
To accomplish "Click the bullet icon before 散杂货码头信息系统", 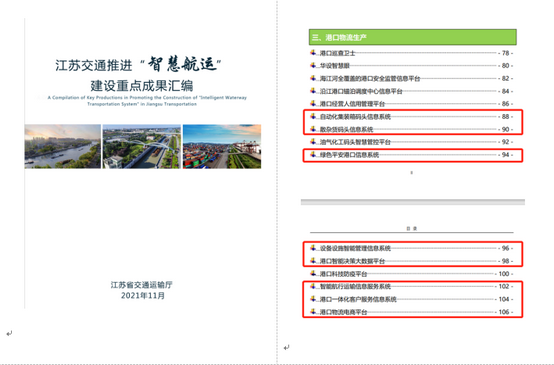I will coord(313,129).
